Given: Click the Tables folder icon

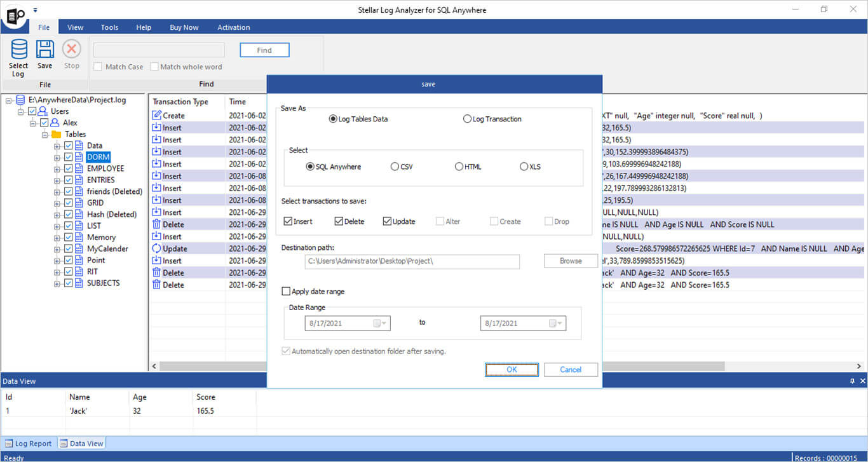Looking at the screenshot, I should [x=56, y=134].
